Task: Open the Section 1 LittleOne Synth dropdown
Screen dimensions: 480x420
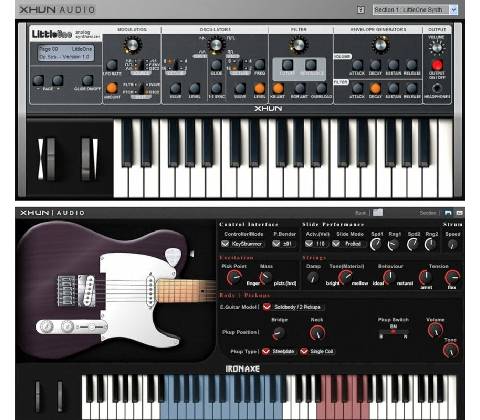Action: pos(415,10)
